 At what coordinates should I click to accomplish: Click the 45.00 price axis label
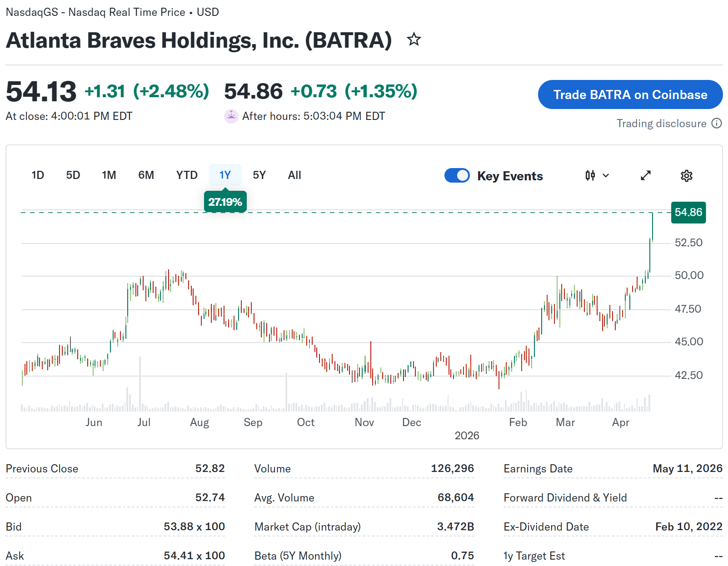[689, 342]
